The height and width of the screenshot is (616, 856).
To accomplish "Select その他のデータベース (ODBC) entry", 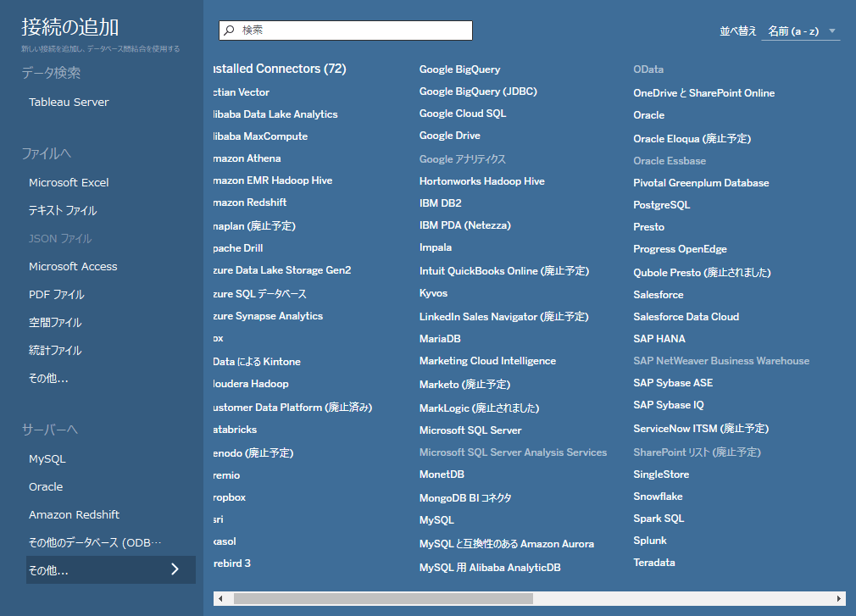I will click(x=95, y=542).
